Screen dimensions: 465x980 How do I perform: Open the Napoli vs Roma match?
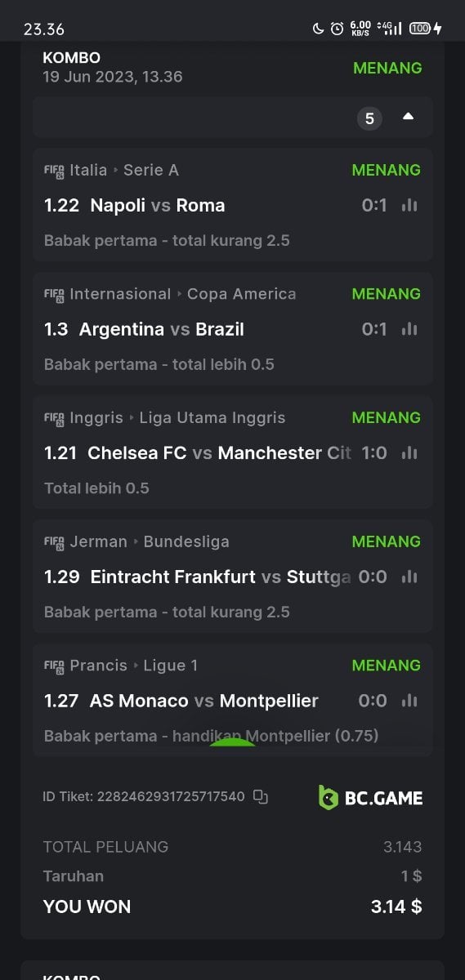pos(158,206)
